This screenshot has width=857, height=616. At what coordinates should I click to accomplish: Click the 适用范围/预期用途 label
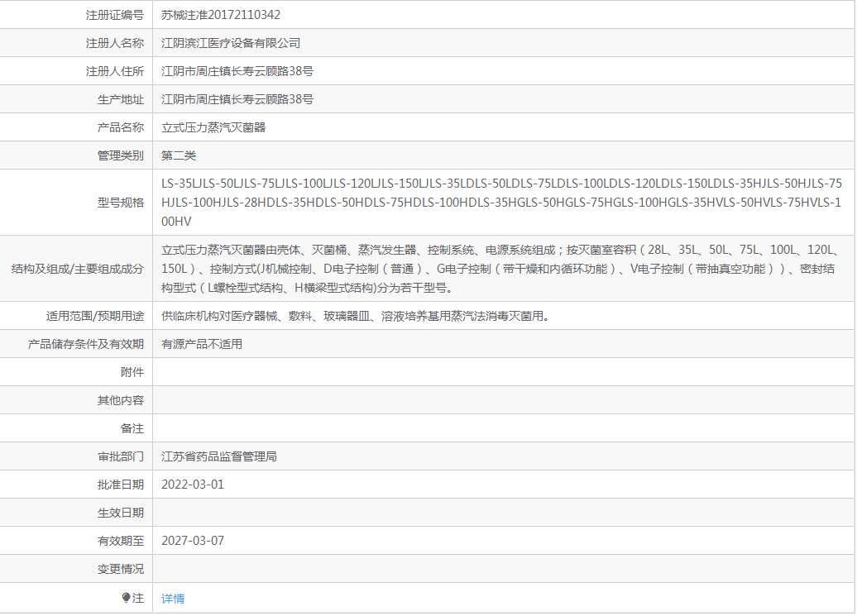click(95, 316)
